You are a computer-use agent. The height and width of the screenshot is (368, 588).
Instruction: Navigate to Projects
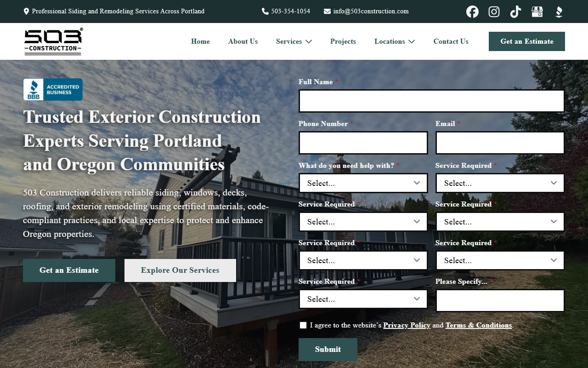click(x=343, y=41)
